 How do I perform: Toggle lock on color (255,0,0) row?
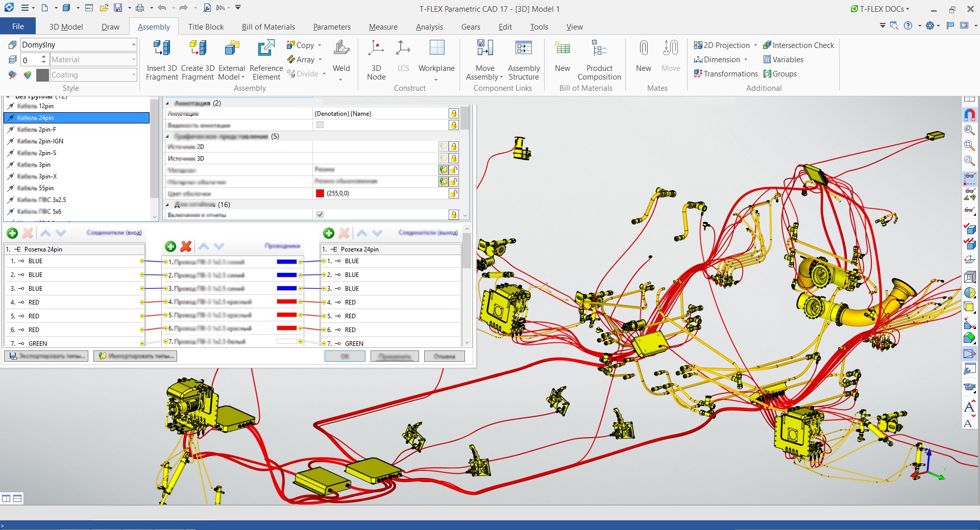click(453, 193)
